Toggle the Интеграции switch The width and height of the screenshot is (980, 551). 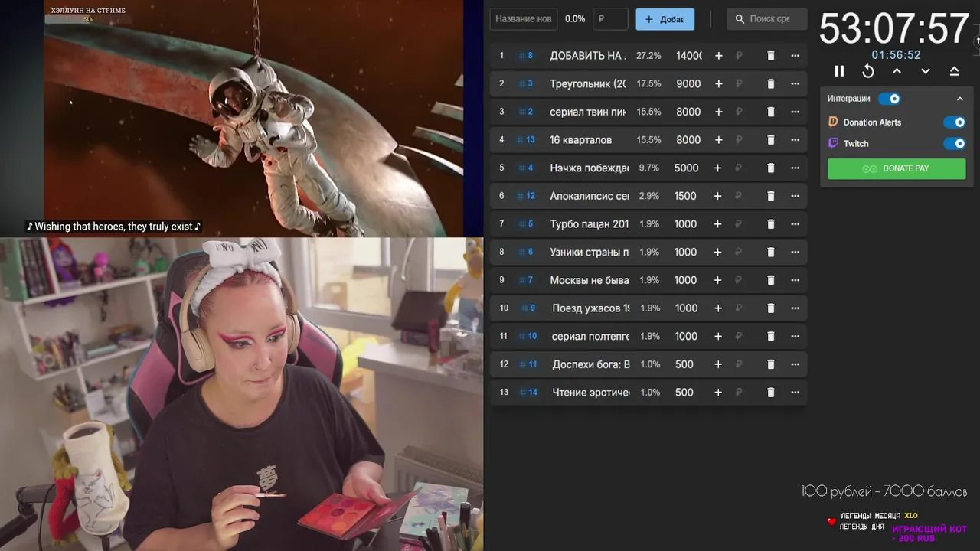[889, 99]
